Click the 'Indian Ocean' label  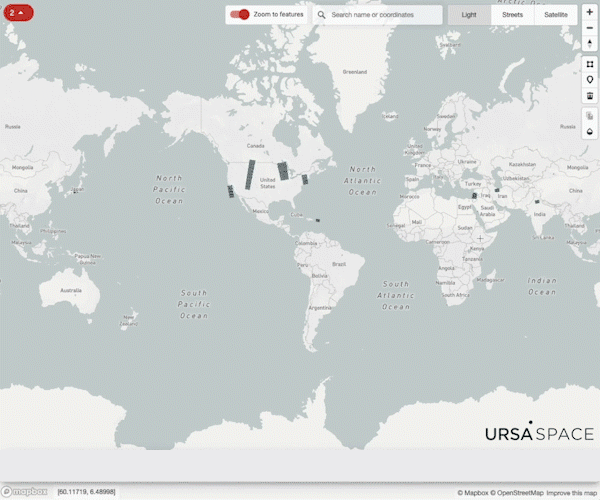tap(542, 286)
